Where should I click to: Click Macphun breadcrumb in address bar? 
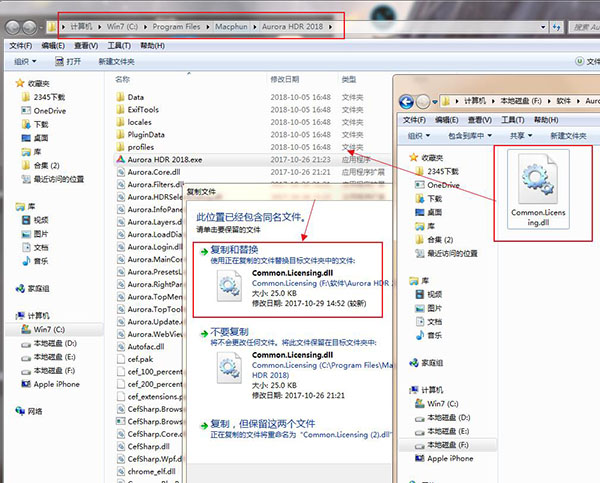(x=231, y=27)
